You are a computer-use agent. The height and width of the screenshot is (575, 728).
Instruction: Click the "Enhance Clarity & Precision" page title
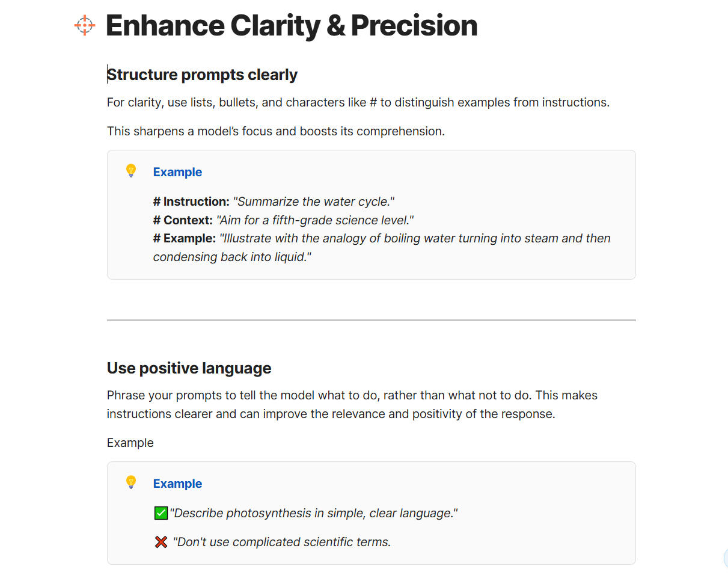point(292,25)
